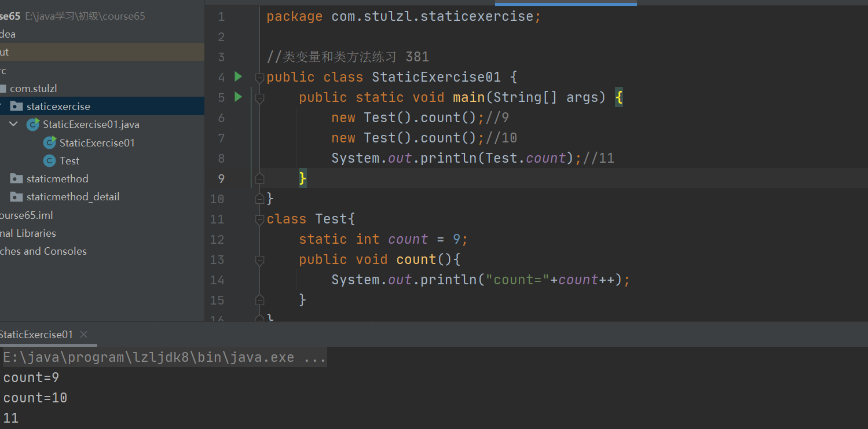The width and height of the screenshot is (868, 429).
Task: Run main method from line 5 gutter arrow
Action: [238, 97]
